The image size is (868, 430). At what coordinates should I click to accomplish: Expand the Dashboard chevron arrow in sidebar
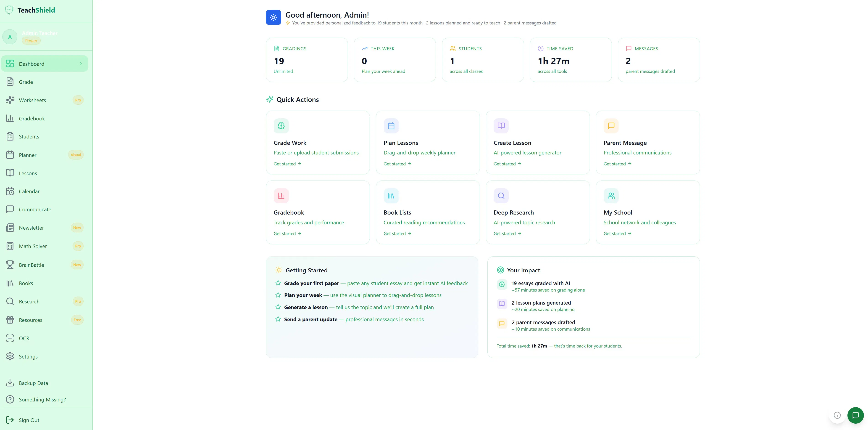pos(81,64)
